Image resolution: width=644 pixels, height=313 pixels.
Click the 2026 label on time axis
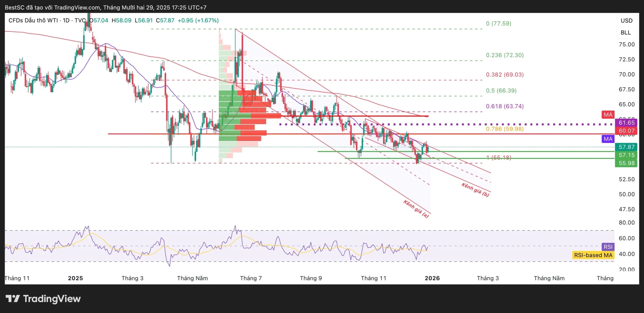pos(432,278)
